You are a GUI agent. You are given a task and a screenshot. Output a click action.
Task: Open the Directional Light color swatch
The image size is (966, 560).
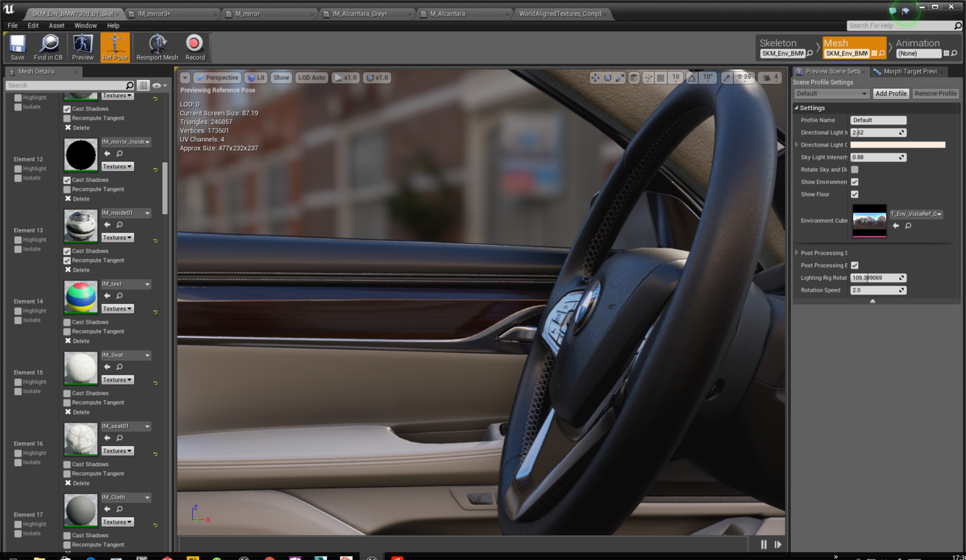898,145
